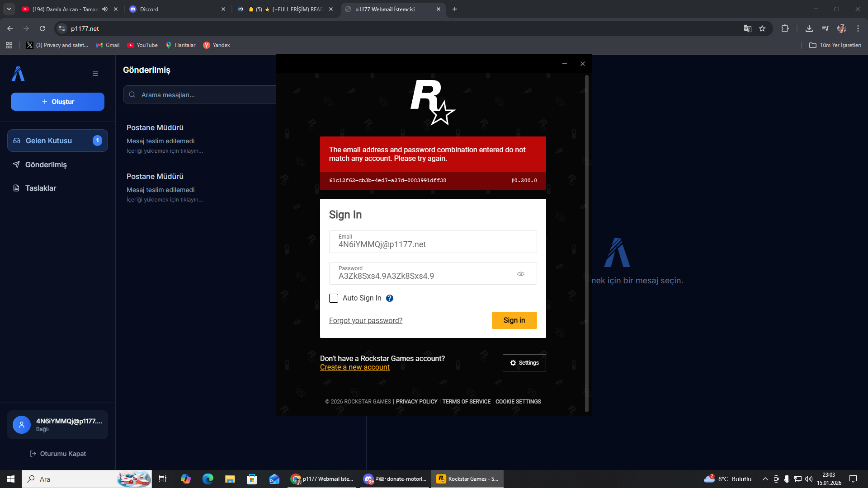
Task: Open the volume icon in system tray
Action: click(x=809, y=479)
